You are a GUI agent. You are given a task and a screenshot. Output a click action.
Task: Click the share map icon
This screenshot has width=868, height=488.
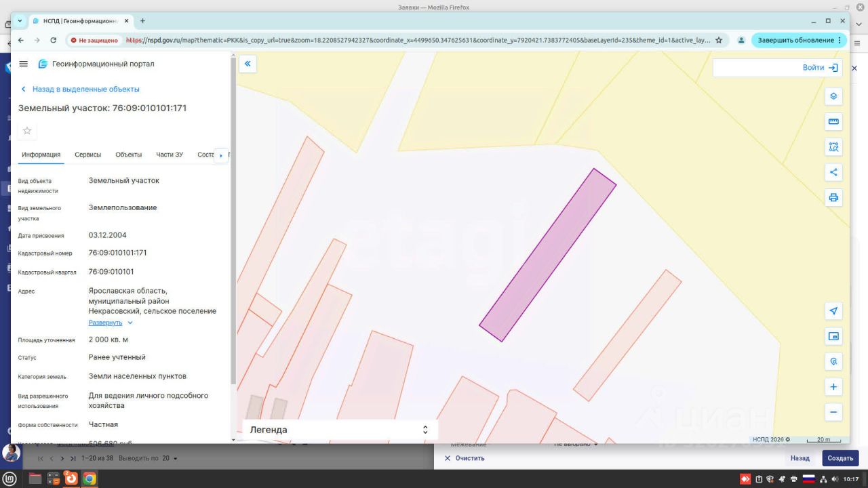point(833,172)
